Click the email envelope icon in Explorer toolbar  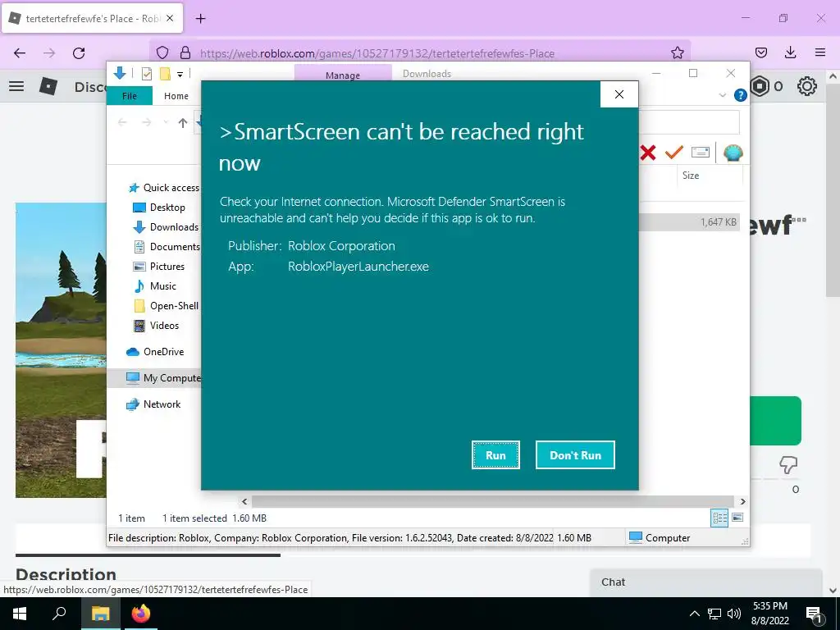pyautogui.click(x=701, y=153)
